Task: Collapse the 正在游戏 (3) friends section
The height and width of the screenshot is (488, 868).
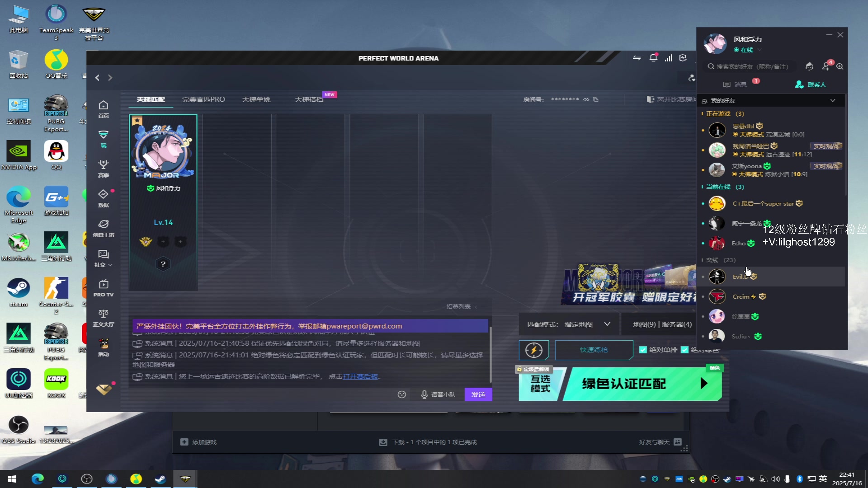Action: [x=725, y=114]
